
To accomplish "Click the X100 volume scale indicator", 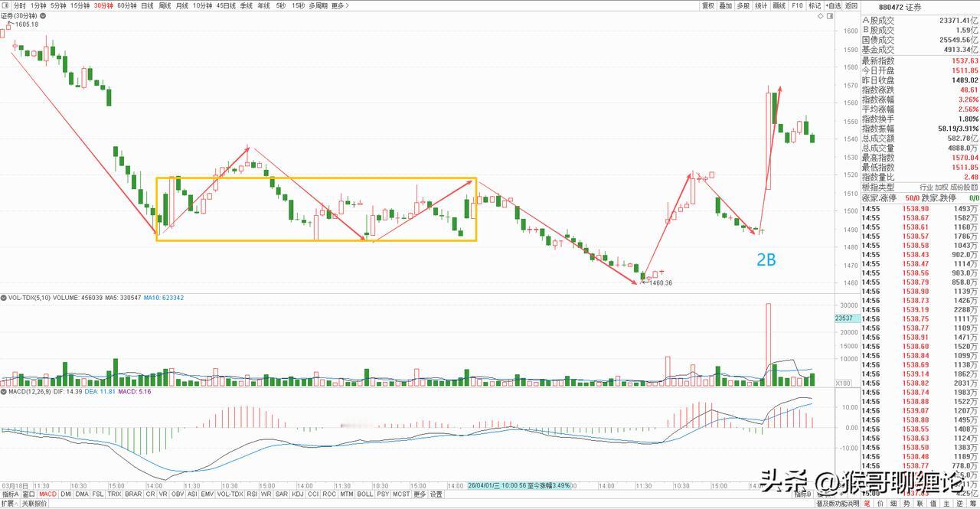I will pos(843,383).
